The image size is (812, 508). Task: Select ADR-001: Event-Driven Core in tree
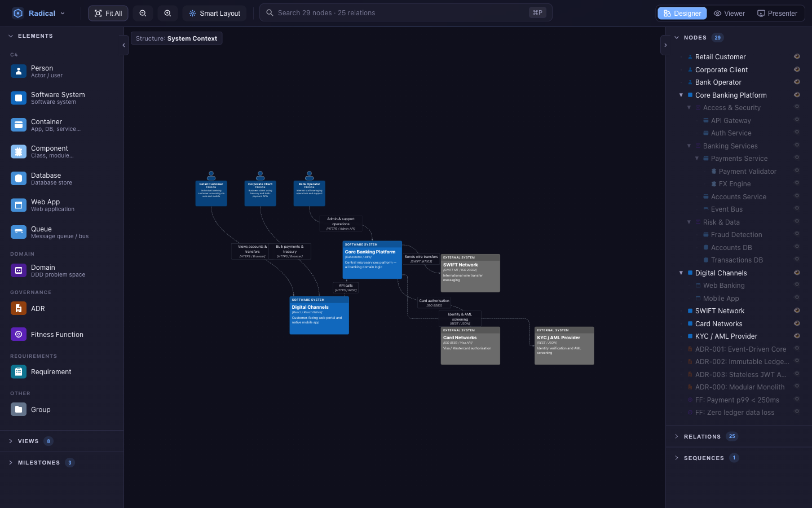click(x=740, y=349)
